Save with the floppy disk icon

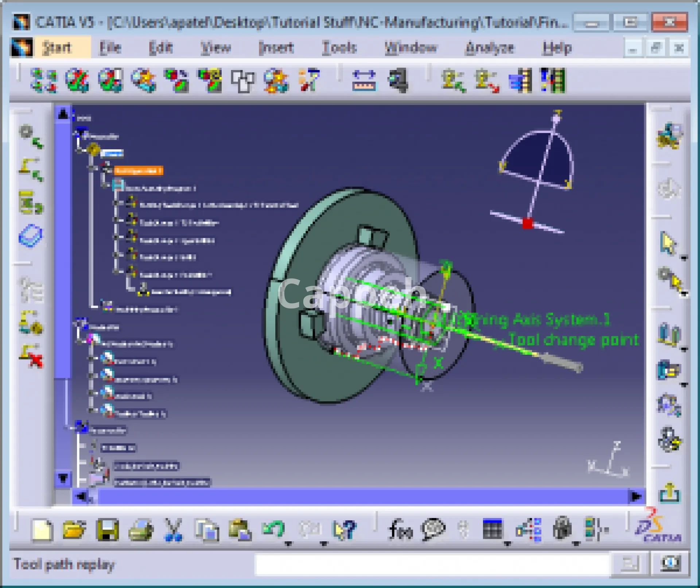coord(108,530)
